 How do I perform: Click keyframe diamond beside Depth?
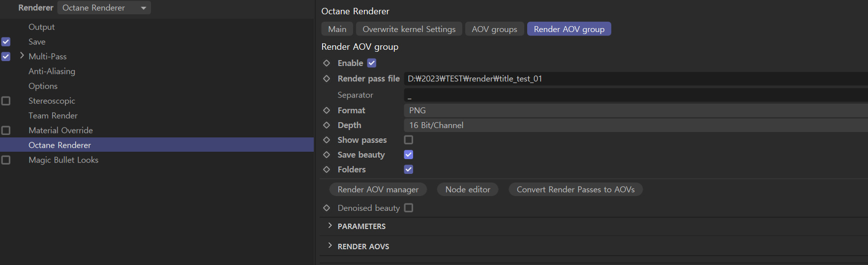[327, 125]
